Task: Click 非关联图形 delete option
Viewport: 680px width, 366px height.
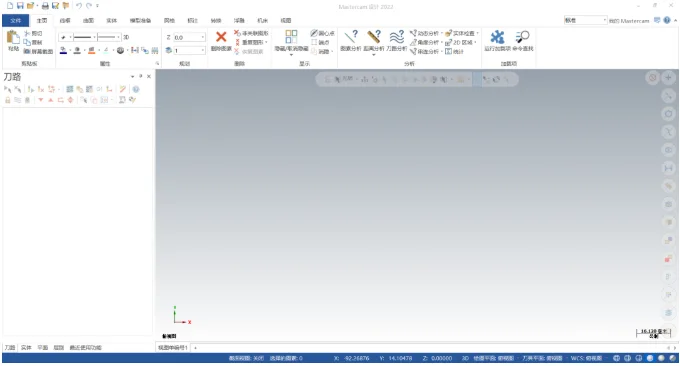Action: [251, 33]
